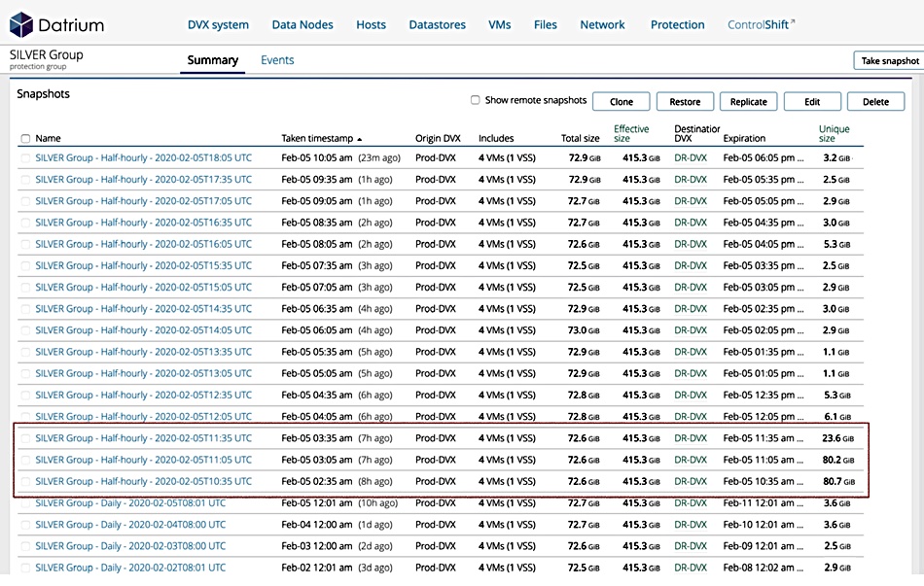924x586 pixels.
Task: Click the Snapshots section heading
Action: pyautogui.click(x=43, y=94)
